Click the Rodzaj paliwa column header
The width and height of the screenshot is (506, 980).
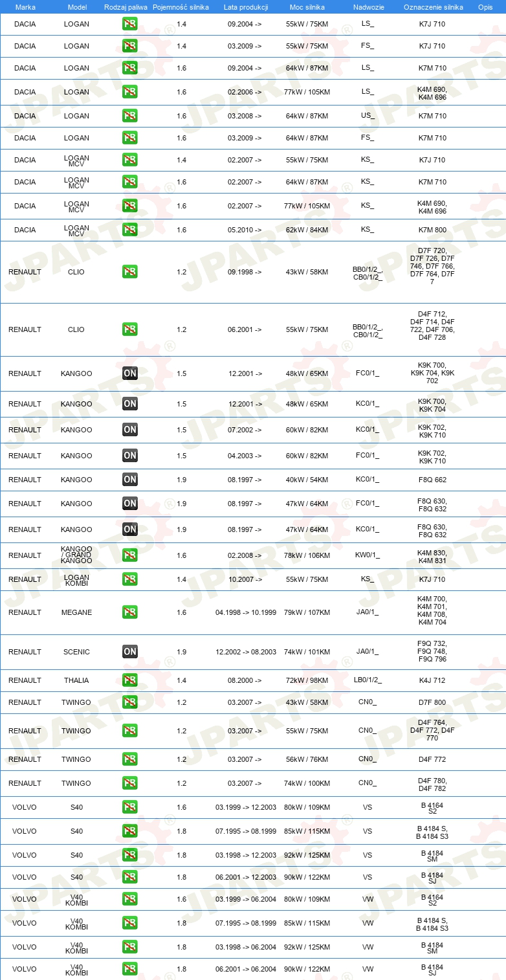(x=126, y=7)
